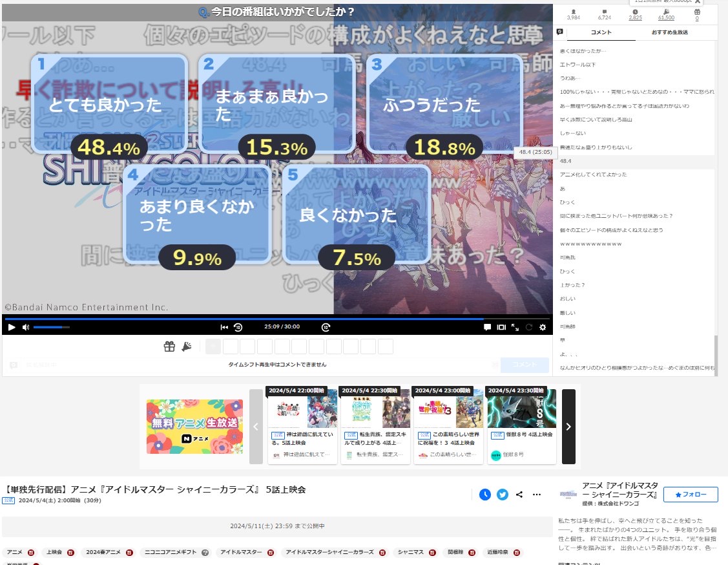The height and width of the screenshot is (565, 728).
Task: Open player settings gear icon
Action: [x=543, y=328]
